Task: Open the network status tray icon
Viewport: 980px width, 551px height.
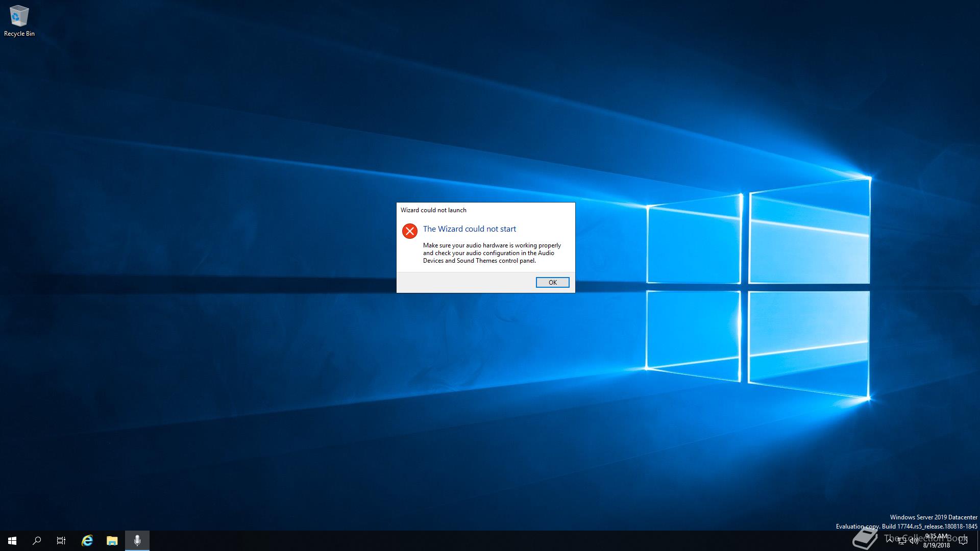Action: pyautogui.click(x=902, y=541)
